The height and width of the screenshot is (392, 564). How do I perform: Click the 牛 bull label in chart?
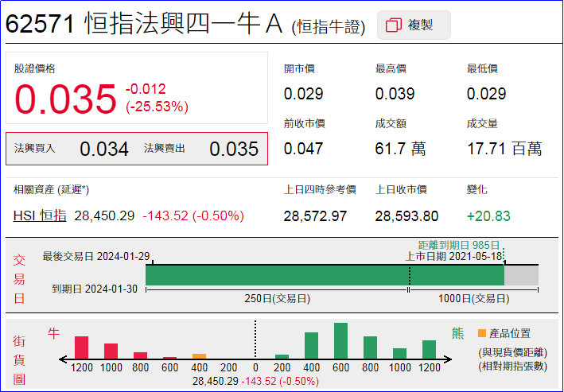[53, 334]
